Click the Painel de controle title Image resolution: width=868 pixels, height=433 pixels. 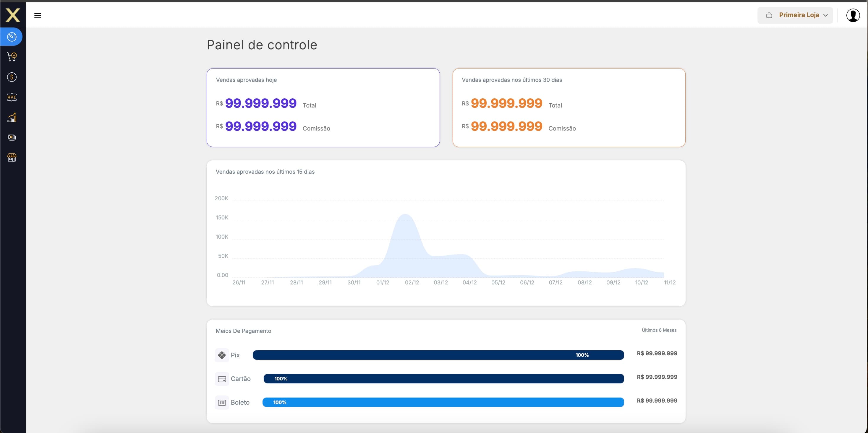pyautogui.click(x=262, y=44)
